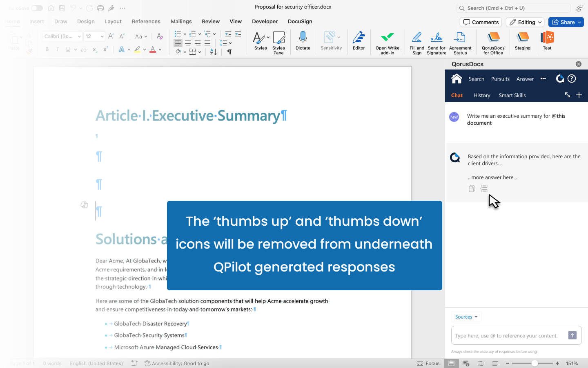Toggle Focus mode in status bar
This screenshot has height=368, width=588.
click(x=428, y=363)
